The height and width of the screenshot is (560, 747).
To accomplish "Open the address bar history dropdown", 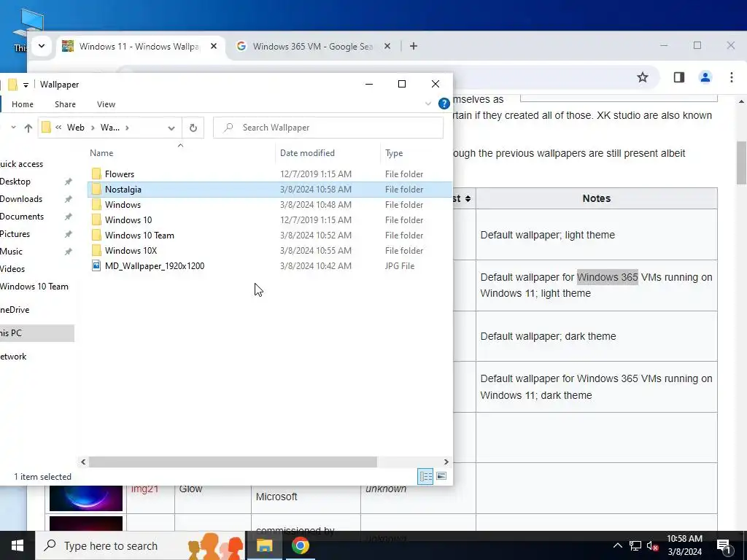I will pos(171,128).
